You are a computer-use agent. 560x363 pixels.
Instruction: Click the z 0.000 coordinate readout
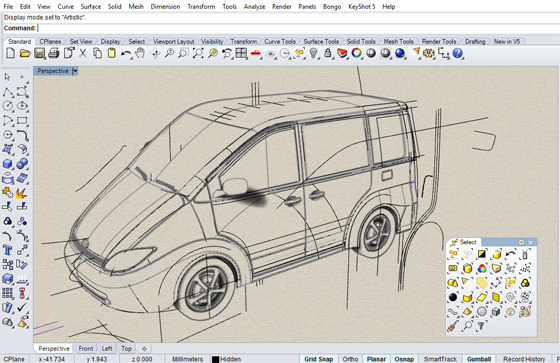pyautogui.click(x=142, y=359)
